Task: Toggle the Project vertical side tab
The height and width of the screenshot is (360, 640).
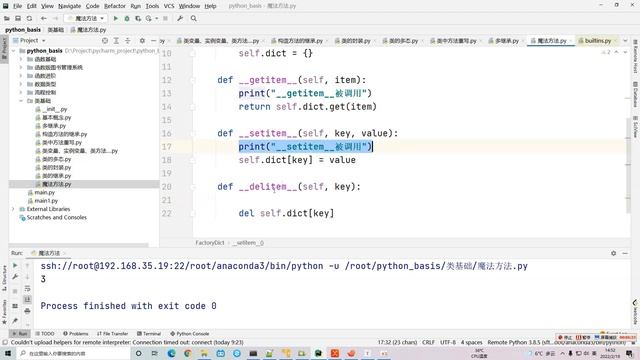Action: [x=4, y=48]
